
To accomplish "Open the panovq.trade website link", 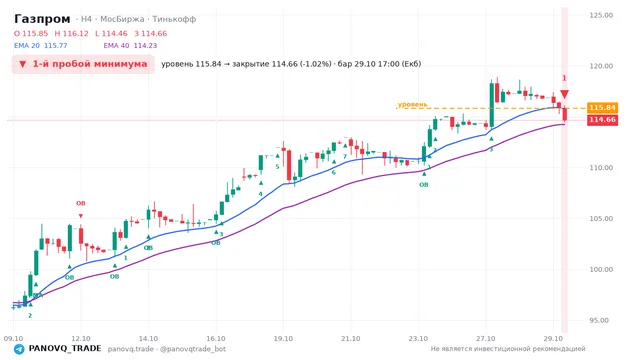I will coord(131,349).
